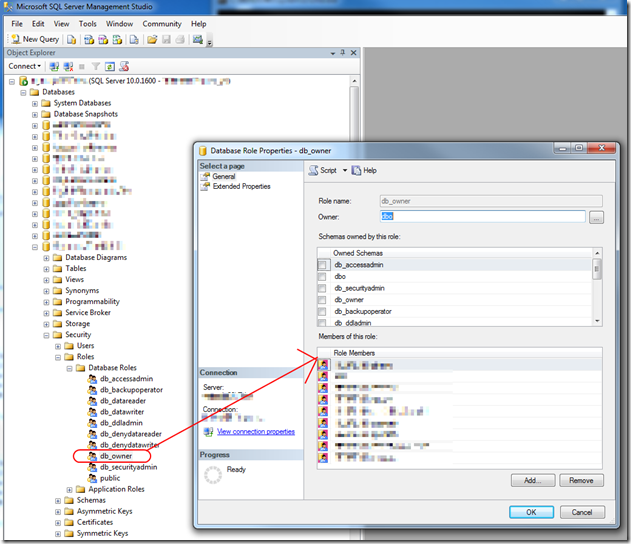Viewport: 631px width, 544px height.
Task: Collapse the Databases node
Action: pos(23,93)
